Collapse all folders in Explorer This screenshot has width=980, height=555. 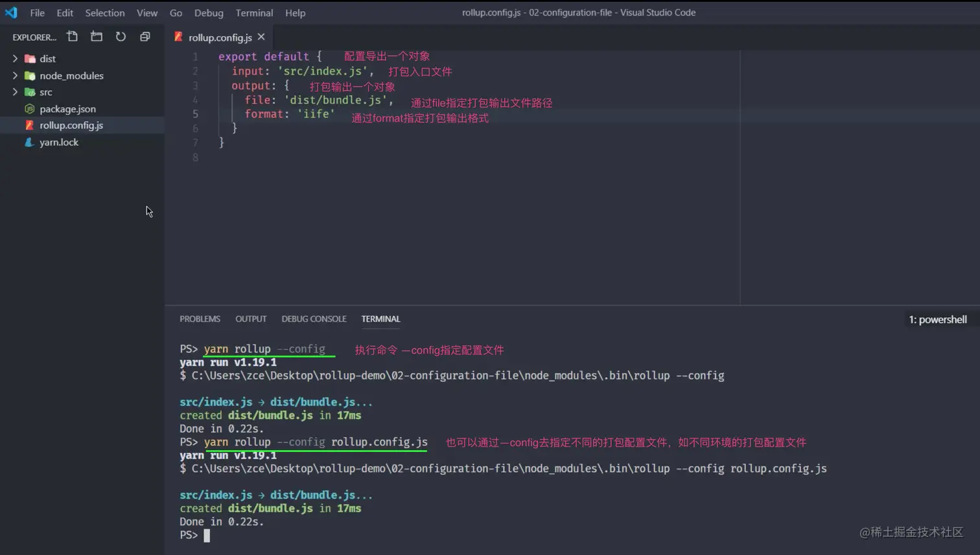[145, 37]
